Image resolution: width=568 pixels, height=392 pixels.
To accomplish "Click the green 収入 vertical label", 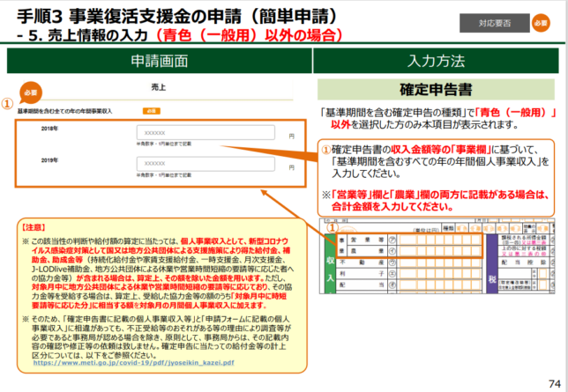I will tap(331, 264).
